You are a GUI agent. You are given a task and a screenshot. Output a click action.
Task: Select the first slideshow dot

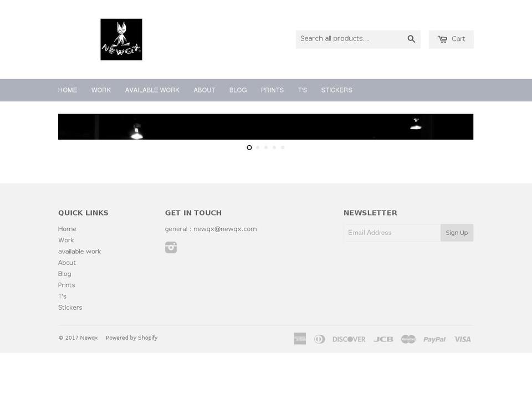[x=249, y=147]
